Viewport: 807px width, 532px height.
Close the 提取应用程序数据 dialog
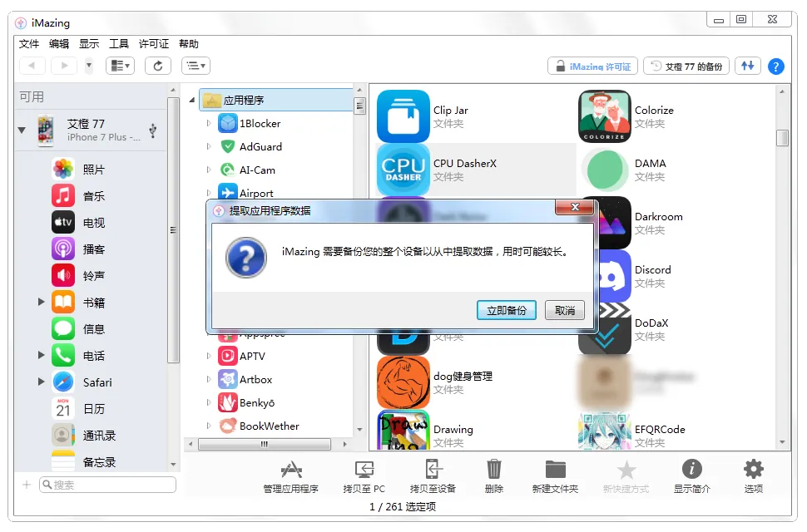pos(575,207)
